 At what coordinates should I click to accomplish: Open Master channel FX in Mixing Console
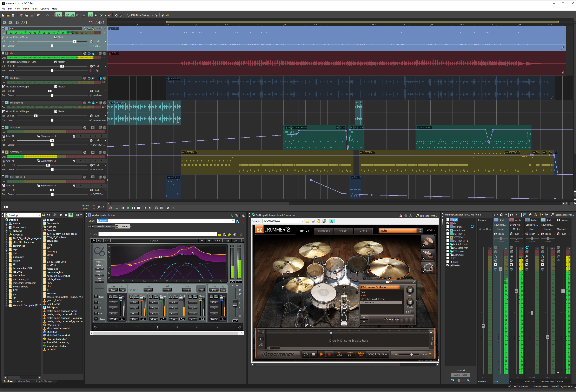558,256
